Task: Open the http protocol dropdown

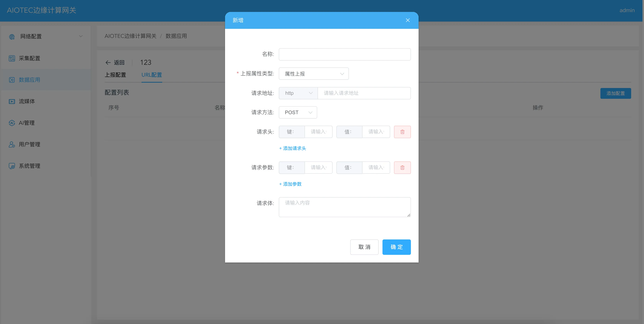Action: click(298, 93)
